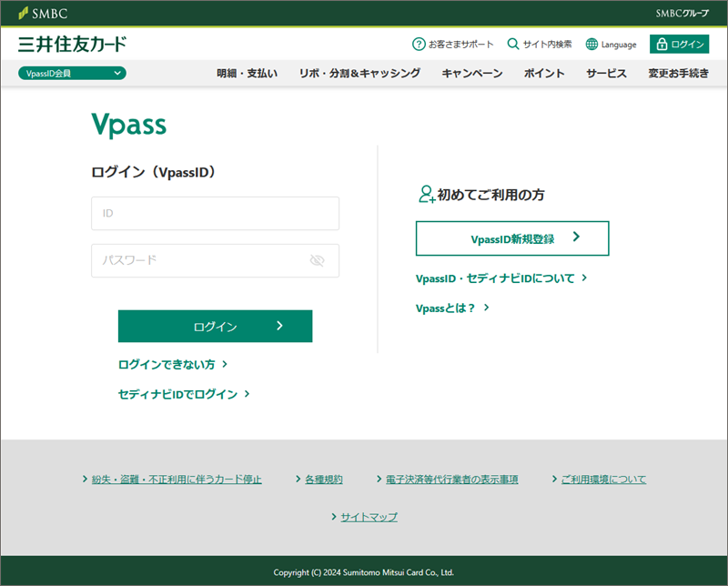Image resolution: width=728 pixels, height=586 pixels.
Task: Click the header ログイン lock button
Action: coord(679,44)
